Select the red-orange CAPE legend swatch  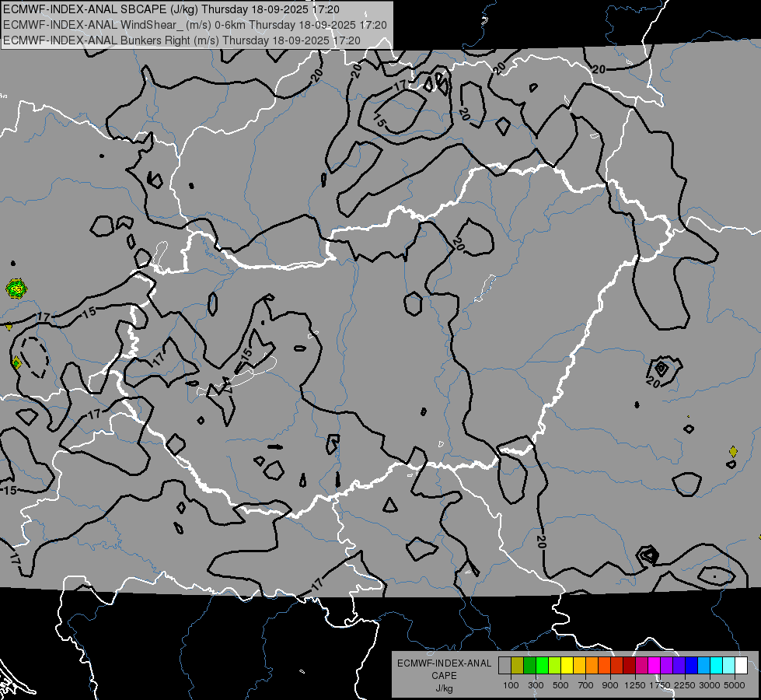tap(604, 666)
